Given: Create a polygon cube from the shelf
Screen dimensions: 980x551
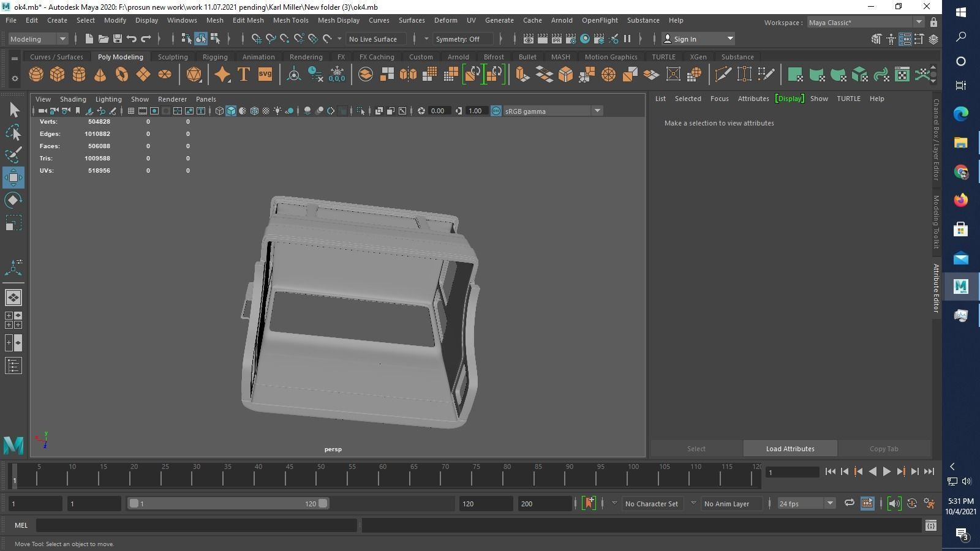Looking at the screenshot, I should coord(58,75).
